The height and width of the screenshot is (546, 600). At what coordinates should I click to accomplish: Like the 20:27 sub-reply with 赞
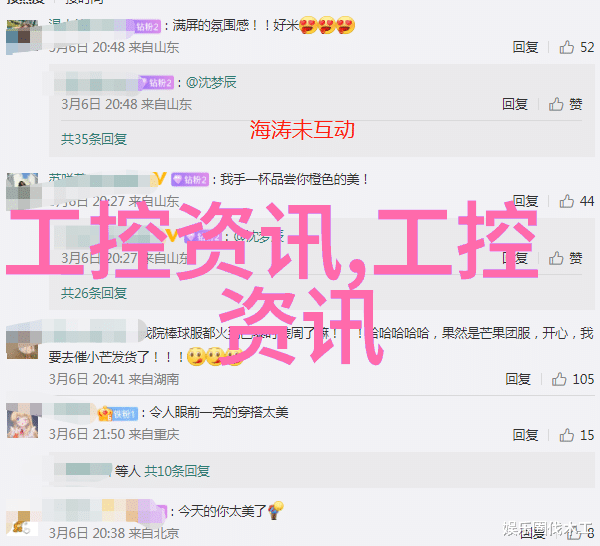pos(556,259)
